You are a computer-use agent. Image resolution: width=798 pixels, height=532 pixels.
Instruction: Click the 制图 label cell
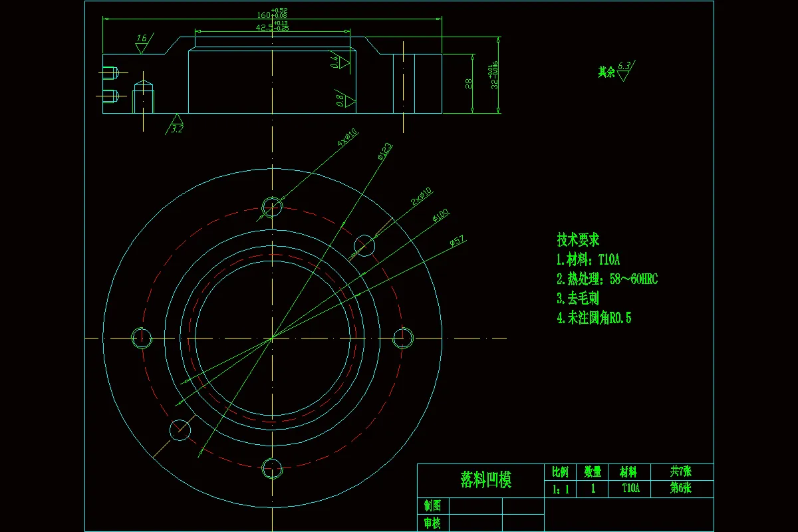432,505
